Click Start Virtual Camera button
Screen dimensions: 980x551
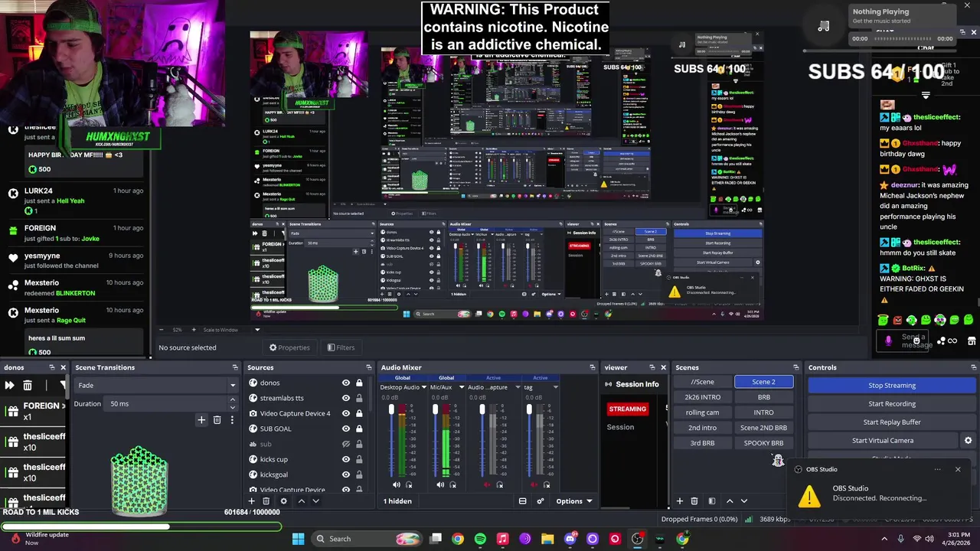(883, 441)
